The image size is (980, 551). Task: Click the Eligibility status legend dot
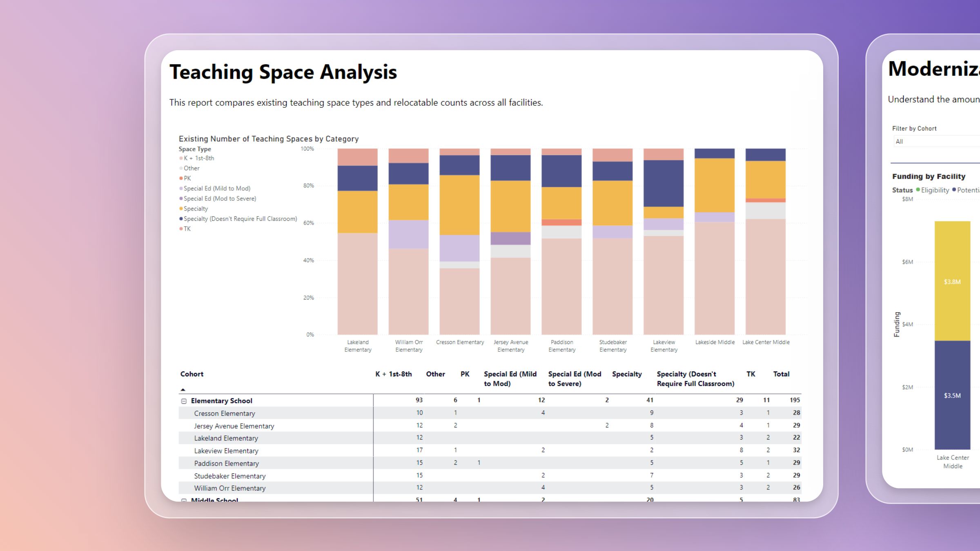click(x=918, y=190)
